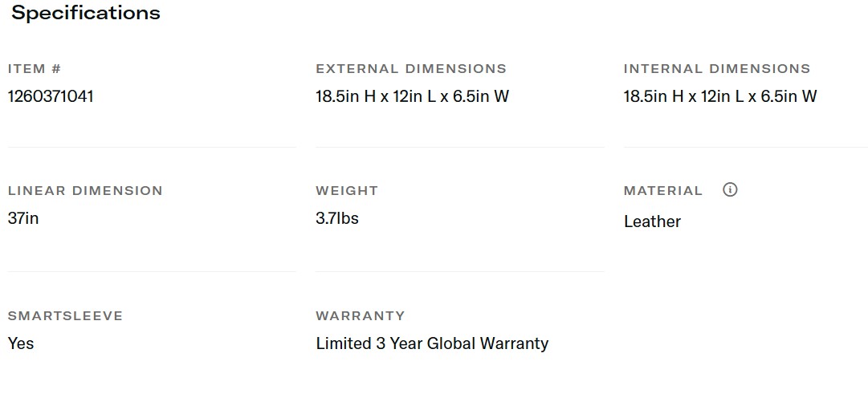Click the Smartsleeve label

[x=65, y=316]
